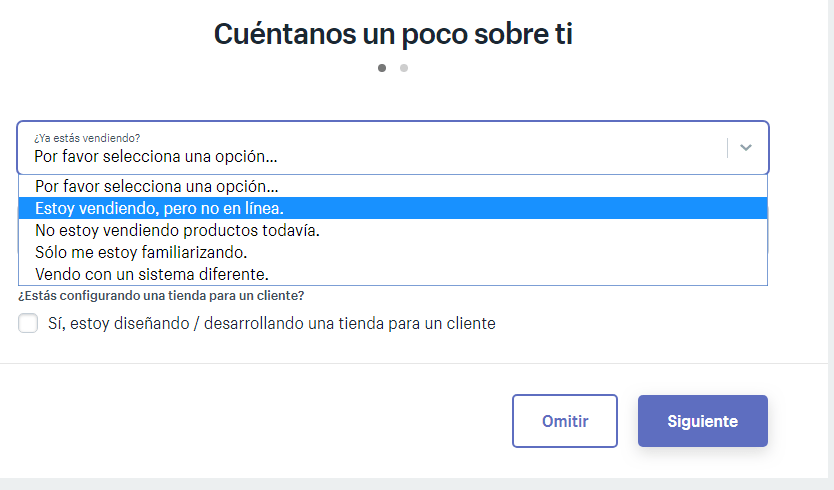Click the dropdown chevron arrow

tap(746, 148)
